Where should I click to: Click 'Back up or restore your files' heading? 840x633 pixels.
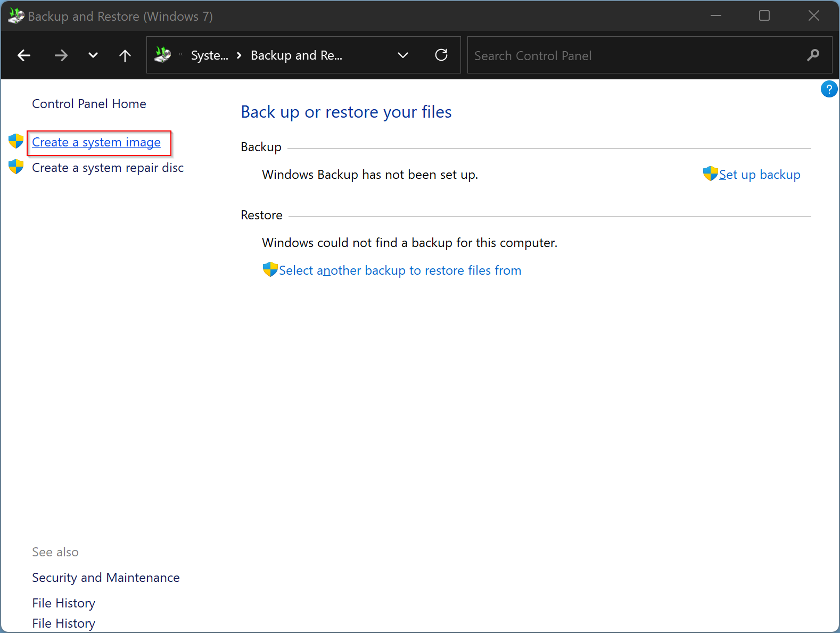346,112
